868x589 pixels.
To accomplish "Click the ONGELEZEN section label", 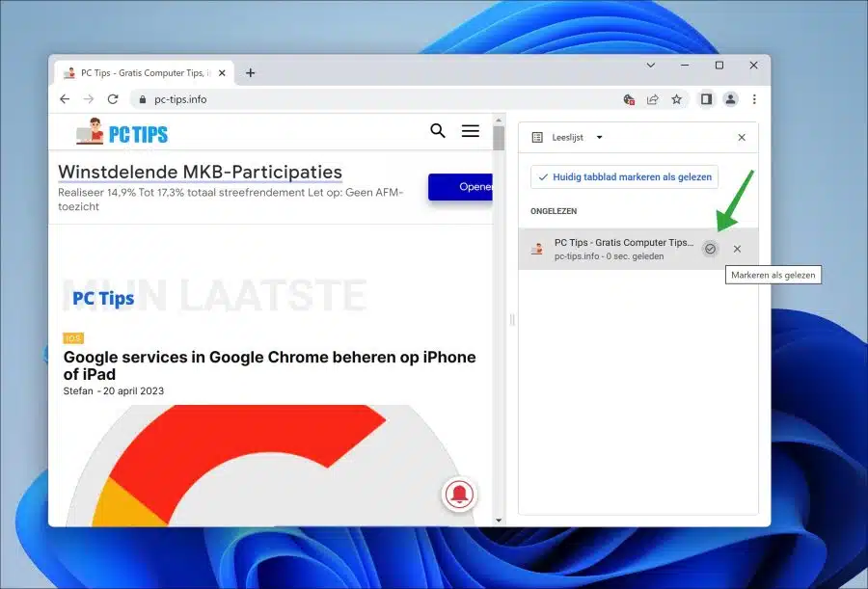I will click(x=554, y=211).
